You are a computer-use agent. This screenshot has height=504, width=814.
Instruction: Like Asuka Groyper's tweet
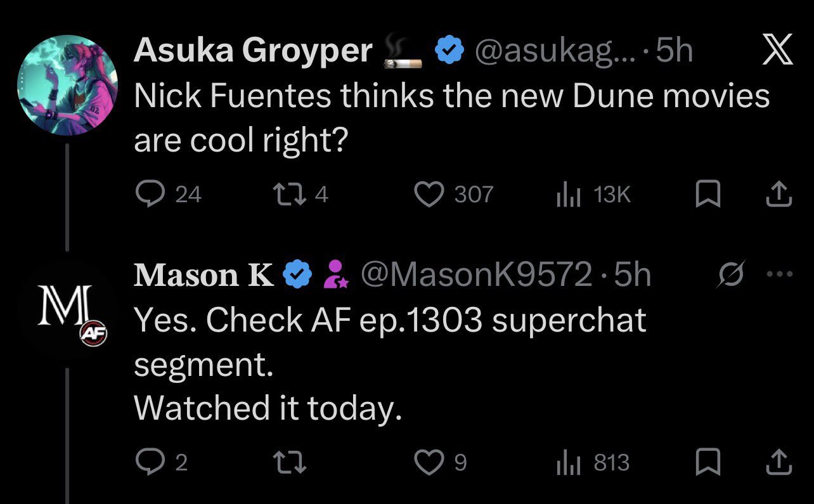[x=428, y=195]
